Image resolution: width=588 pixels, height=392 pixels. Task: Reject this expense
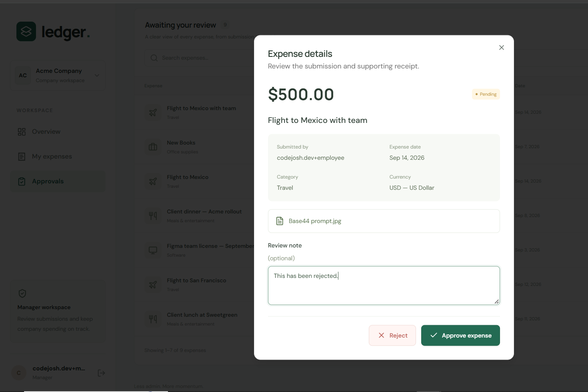click(x=392, y=336)
